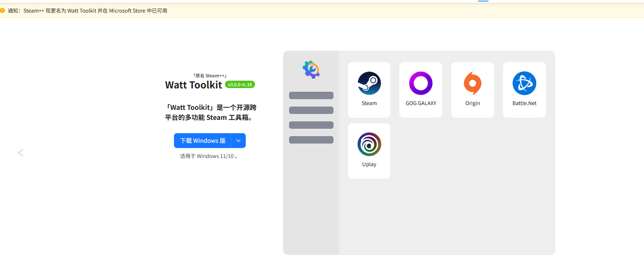
Task: Click the Battle.Net blue icon
Action: 524,83
